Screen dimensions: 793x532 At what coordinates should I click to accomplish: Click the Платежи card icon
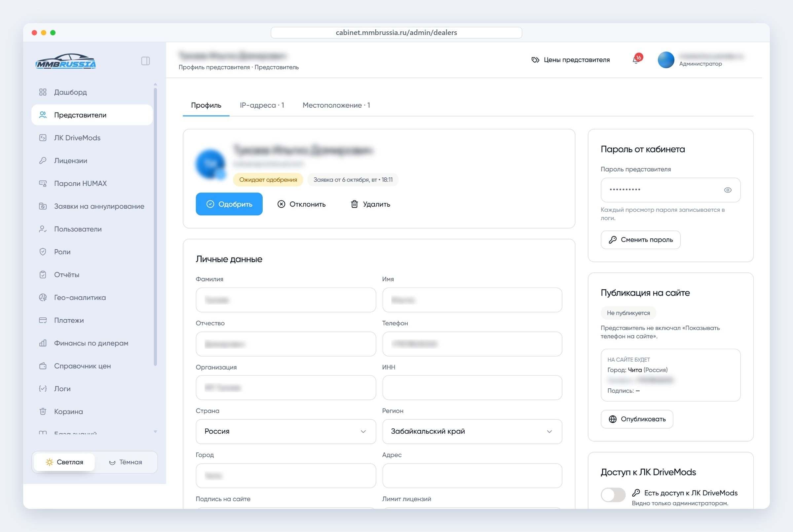[x=43, y=320]
